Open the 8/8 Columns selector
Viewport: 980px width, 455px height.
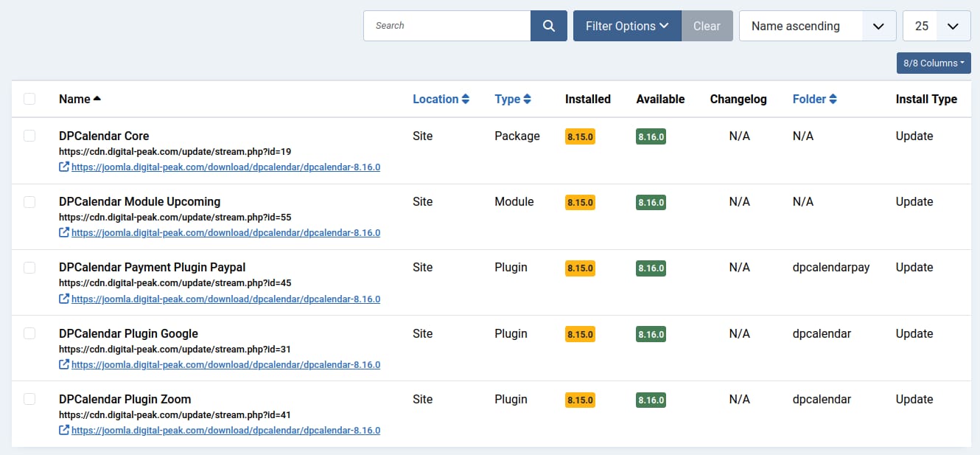pos(933,63)
